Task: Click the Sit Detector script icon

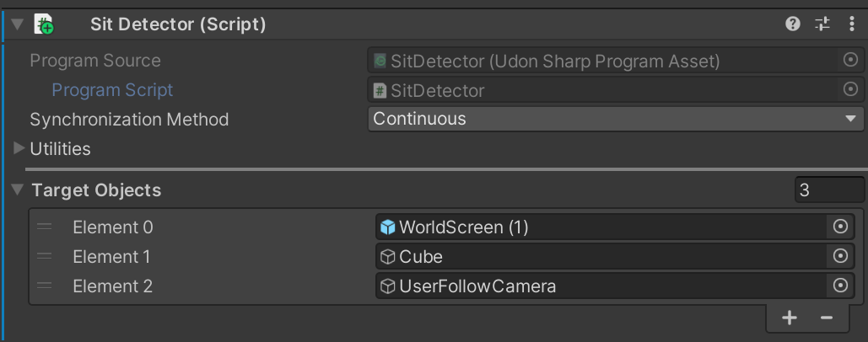Action: tap(43, 24)
